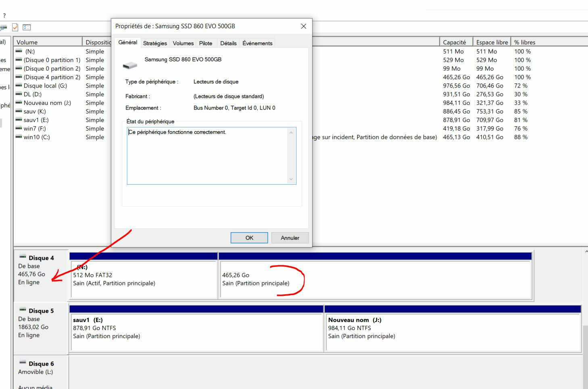
Task: Click the Disque 5 disk header panel
Action: click(41, 329)
